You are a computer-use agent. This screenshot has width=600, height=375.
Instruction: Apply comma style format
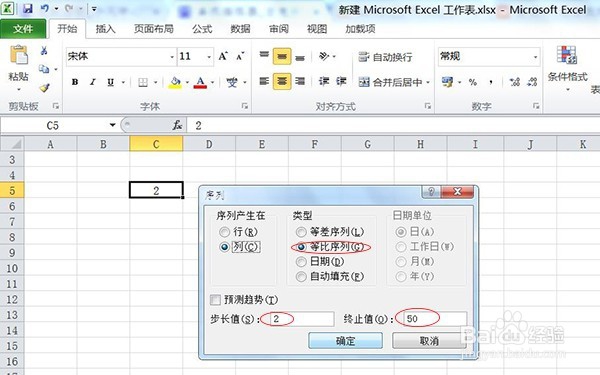[491, 82]
